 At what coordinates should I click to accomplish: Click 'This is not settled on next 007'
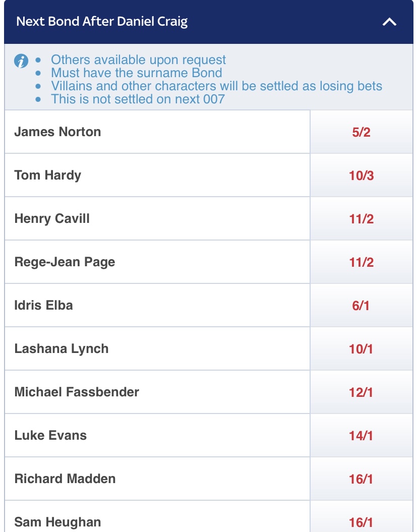click(x=138, y=99)
